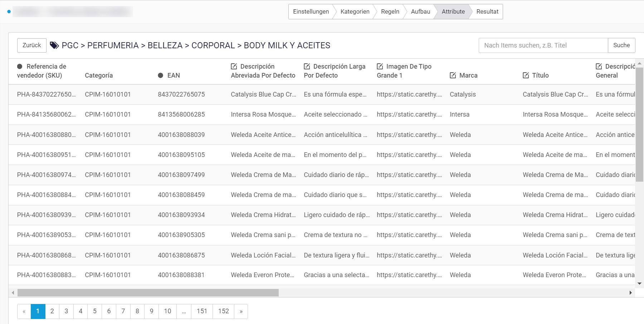
Task: Click the horizontal scrollbar thumb
Action: tap(148, 293)
